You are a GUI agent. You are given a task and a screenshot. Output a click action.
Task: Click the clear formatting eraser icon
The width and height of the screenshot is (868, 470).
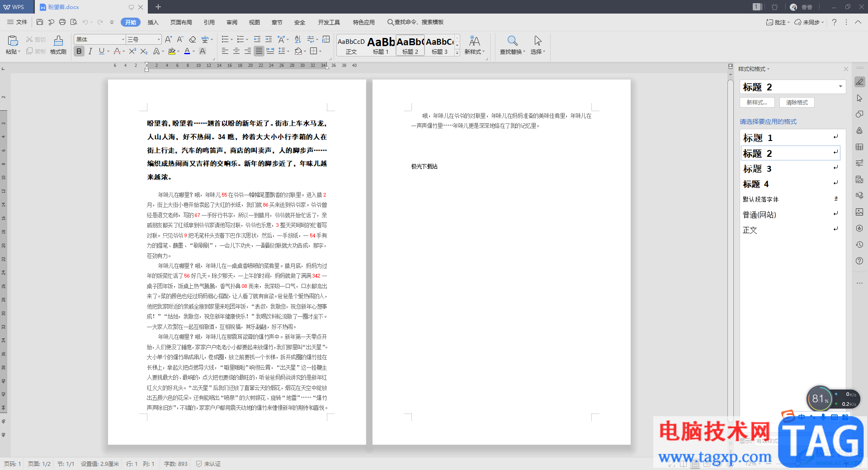click(193, 40)
